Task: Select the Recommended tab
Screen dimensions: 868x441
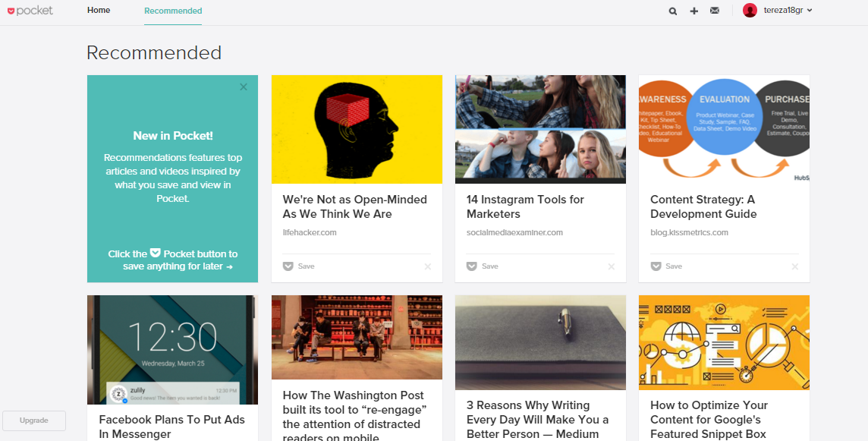Action: tap(173, 11)
